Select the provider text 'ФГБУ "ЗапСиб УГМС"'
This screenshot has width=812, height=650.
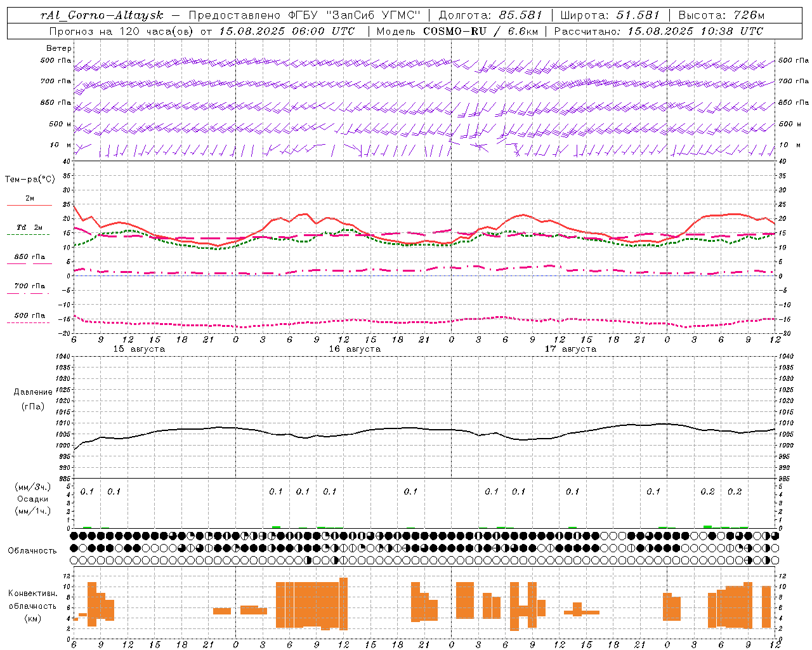point(355,15)
